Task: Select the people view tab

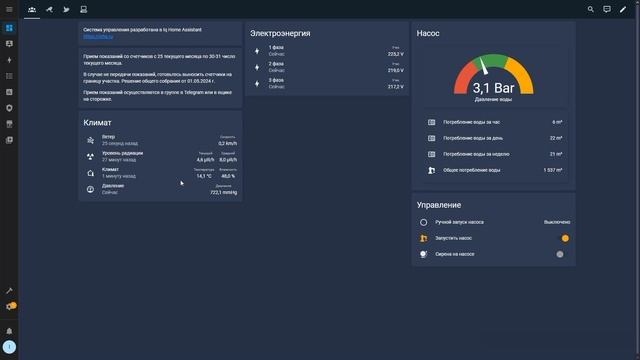Action: [x=32, y=9]
